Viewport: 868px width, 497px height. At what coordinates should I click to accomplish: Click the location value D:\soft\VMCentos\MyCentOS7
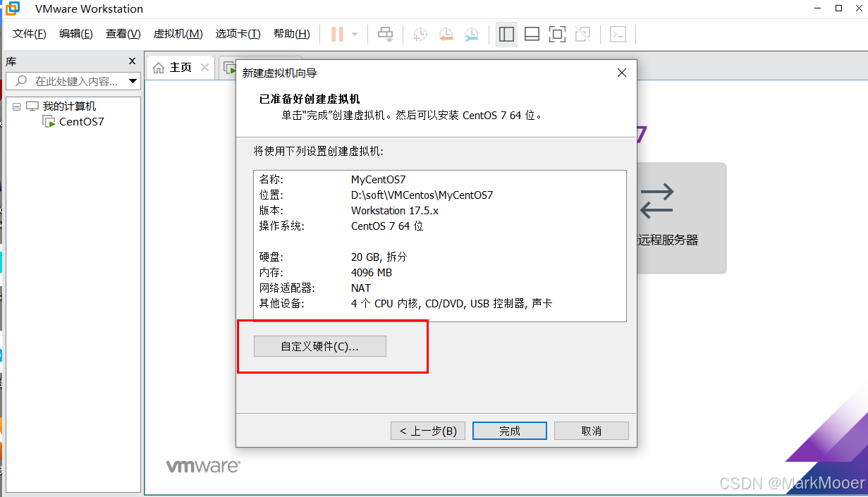422,195
